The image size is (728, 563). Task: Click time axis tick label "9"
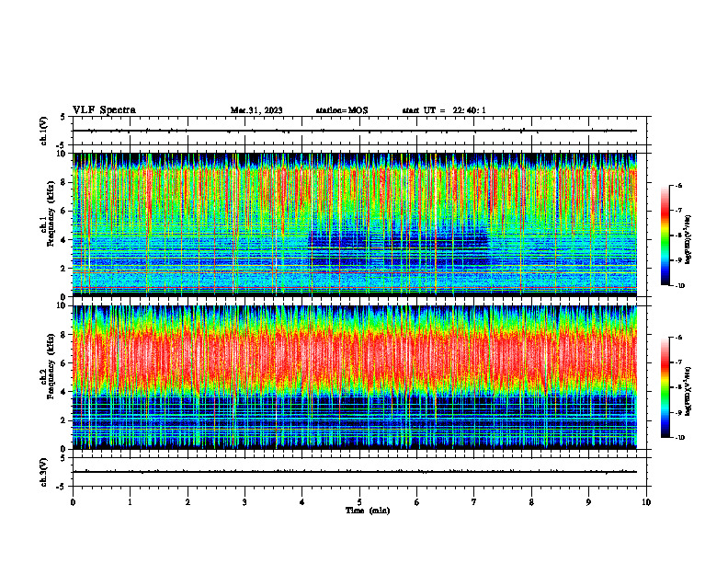588,502
